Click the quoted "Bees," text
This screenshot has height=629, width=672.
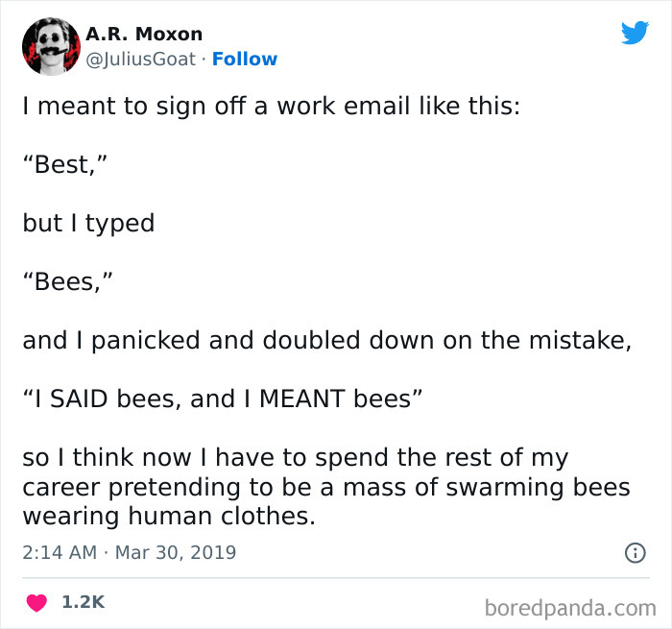pos(66,281)
